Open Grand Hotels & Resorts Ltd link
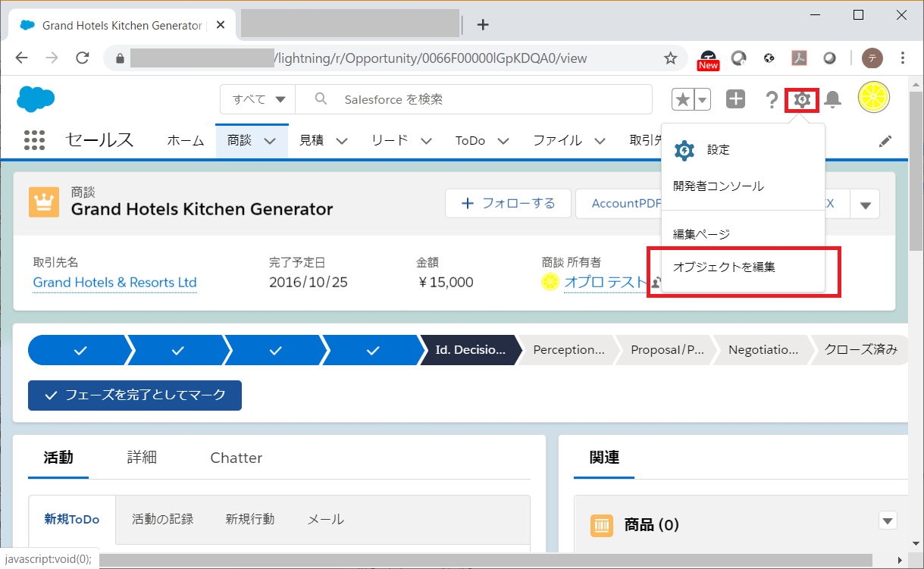Image resolution: width=924 pixels, height=569 pixels. [x=114, y=283]
